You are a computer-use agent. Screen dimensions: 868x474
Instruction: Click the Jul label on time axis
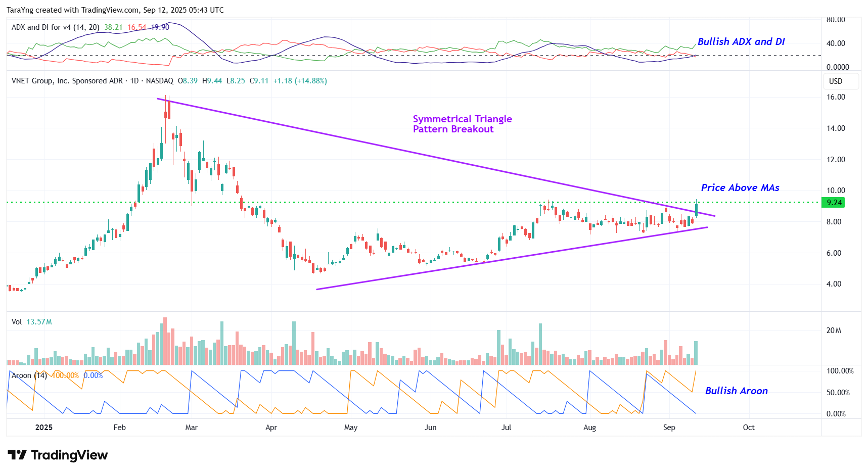[506, 428]
